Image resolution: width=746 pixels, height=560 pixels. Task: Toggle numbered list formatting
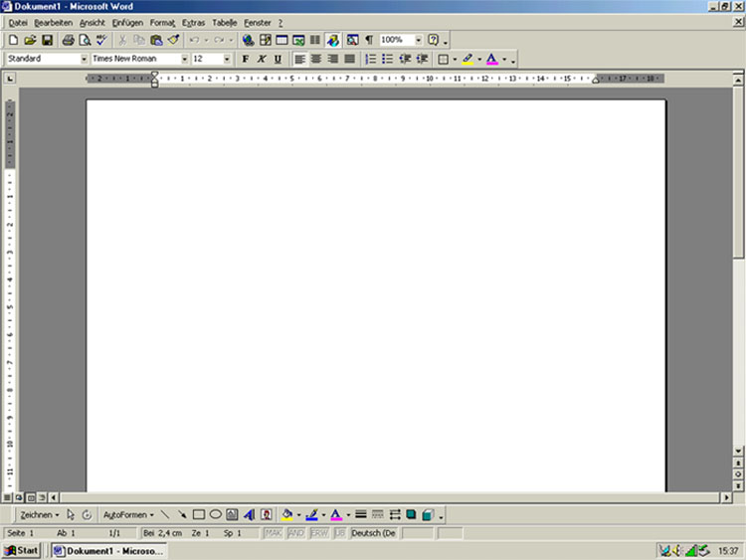coord(370,59)
